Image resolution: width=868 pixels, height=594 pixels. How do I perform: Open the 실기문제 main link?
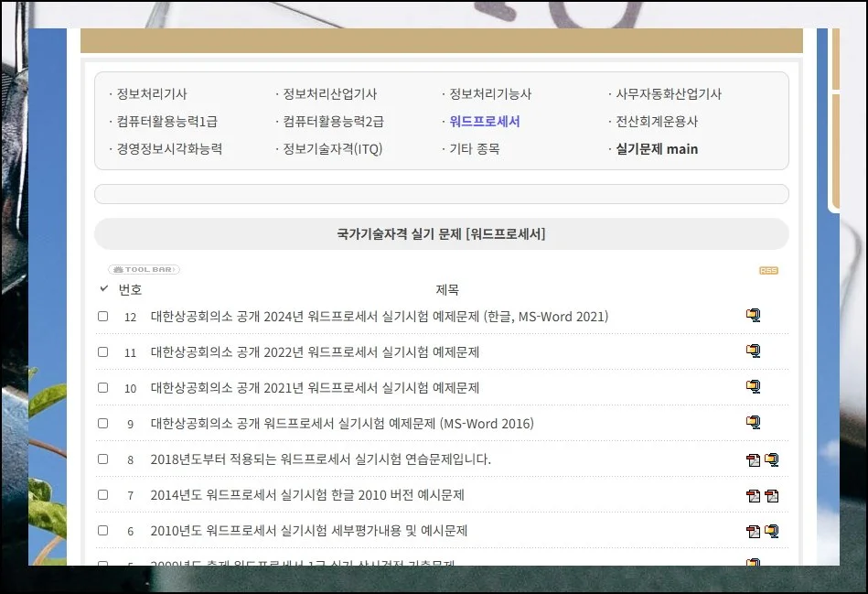coord(656,149)
